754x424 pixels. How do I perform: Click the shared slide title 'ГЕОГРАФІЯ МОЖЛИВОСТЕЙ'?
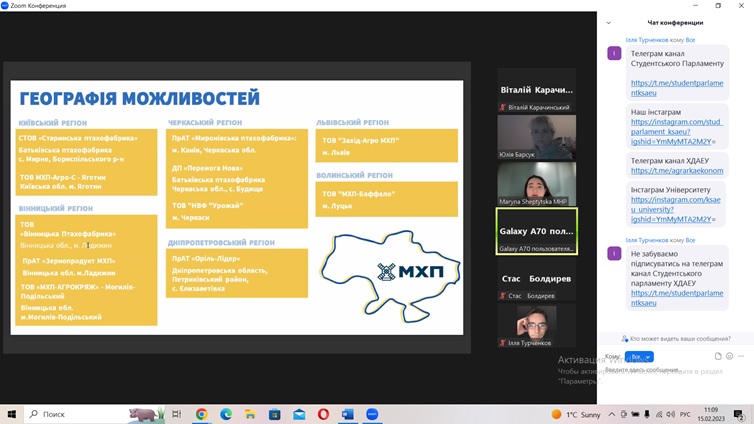(x=139, y=98)
